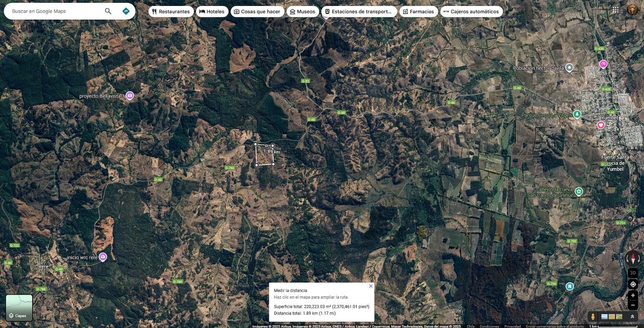This screenshot has width=644, height=328.
Task: Switch map type via Capas thumbnail
Action: [x=19, y=308]
